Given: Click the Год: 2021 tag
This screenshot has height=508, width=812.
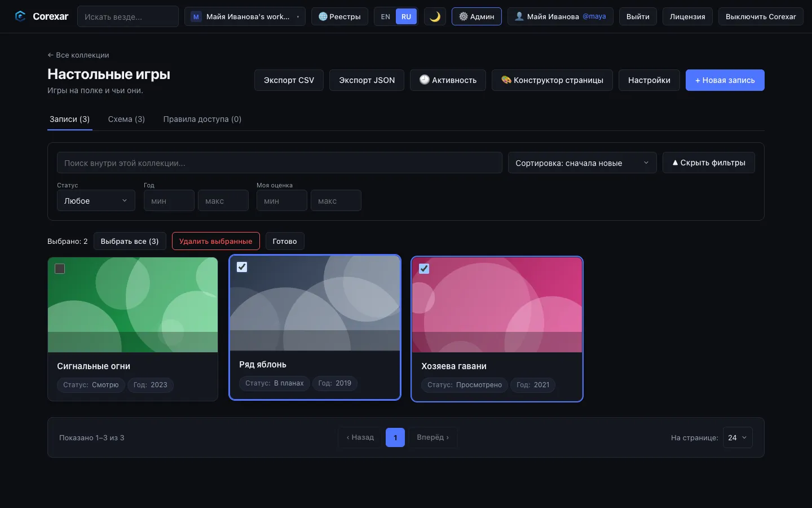Looking at the screenshot, I should pyautogui.click(x=533, y=385).
